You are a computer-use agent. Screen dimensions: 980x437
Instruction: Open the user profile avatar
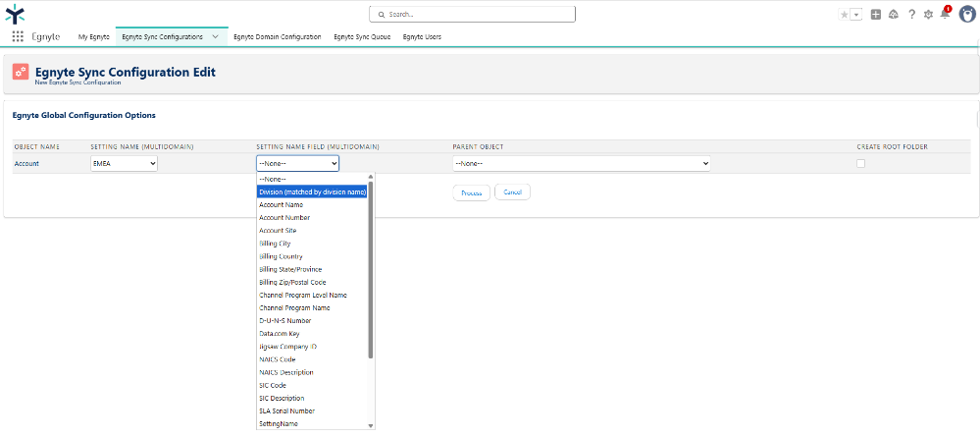tap(967, 14)
